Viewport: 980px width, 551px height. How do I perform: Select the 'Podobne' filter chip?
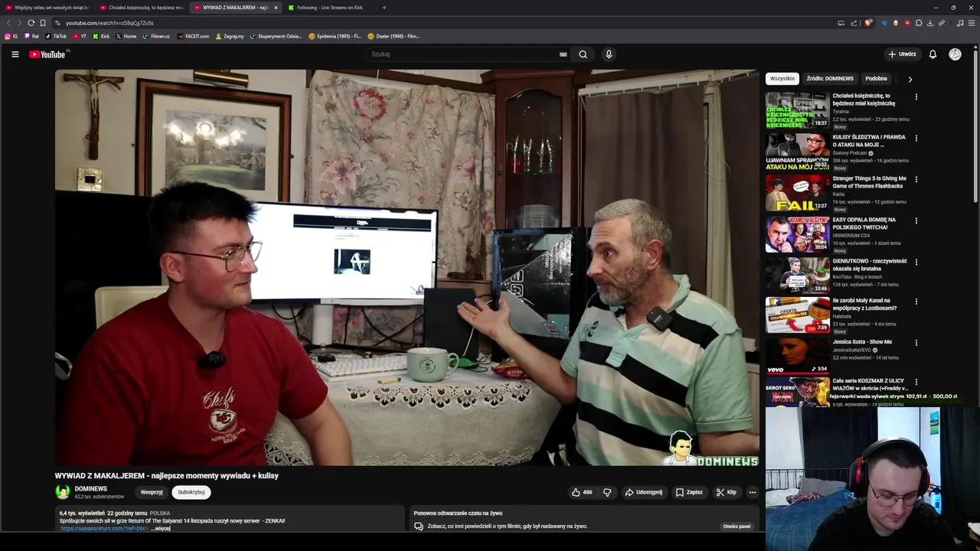[876, 78]
